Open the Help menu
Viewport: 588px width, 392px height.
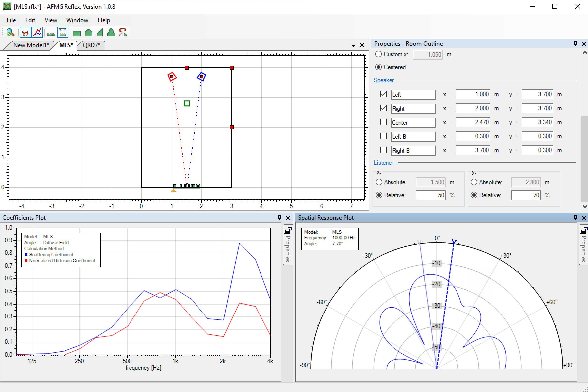104,20
